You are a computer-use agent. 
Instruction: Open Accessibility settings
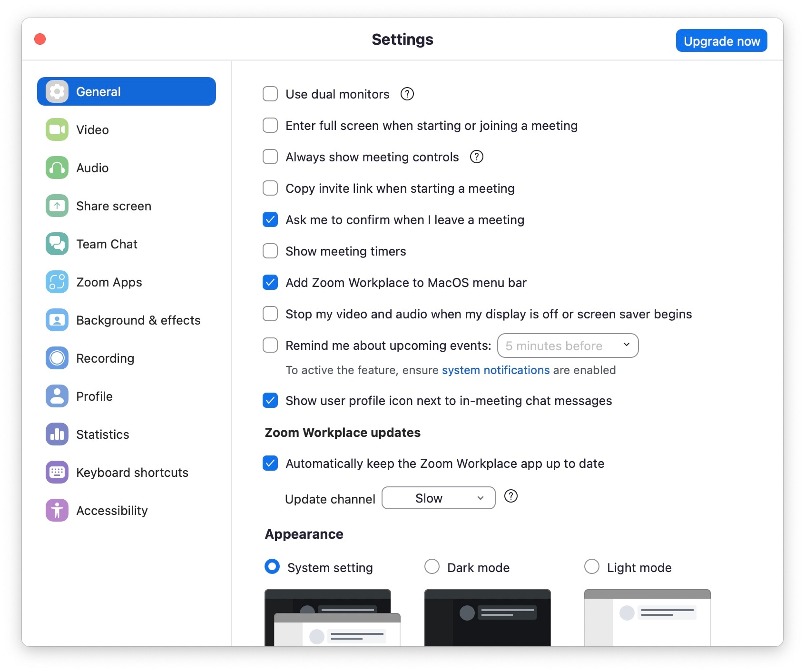tap(127, 510)
